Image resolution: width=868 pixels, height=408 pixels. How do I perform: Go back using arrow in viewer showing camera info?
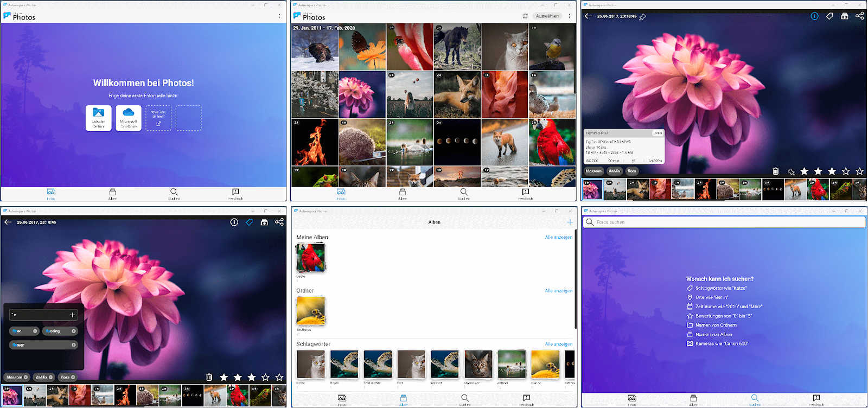coord(588,16)
